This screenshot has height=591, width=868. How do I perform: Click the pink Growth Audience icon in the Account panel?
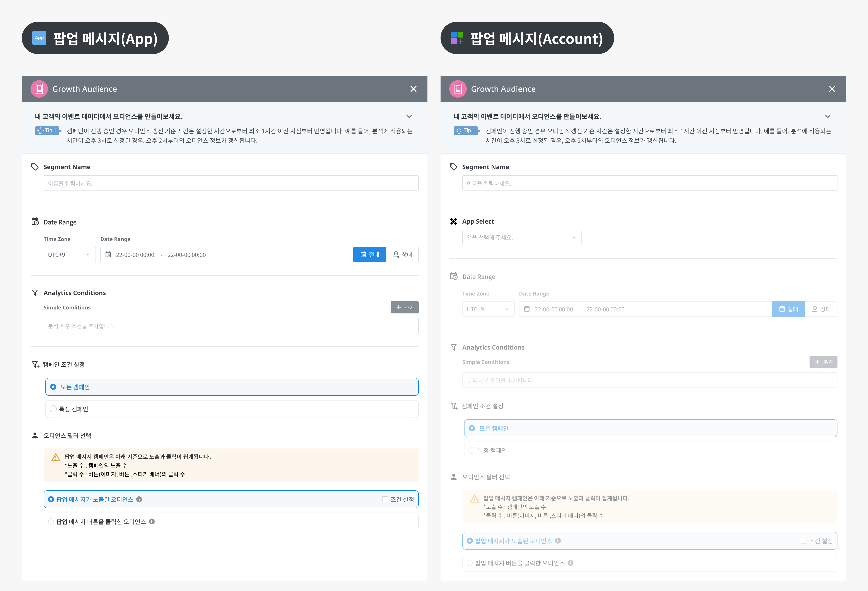pyautogui.click(x=458, y=89)
